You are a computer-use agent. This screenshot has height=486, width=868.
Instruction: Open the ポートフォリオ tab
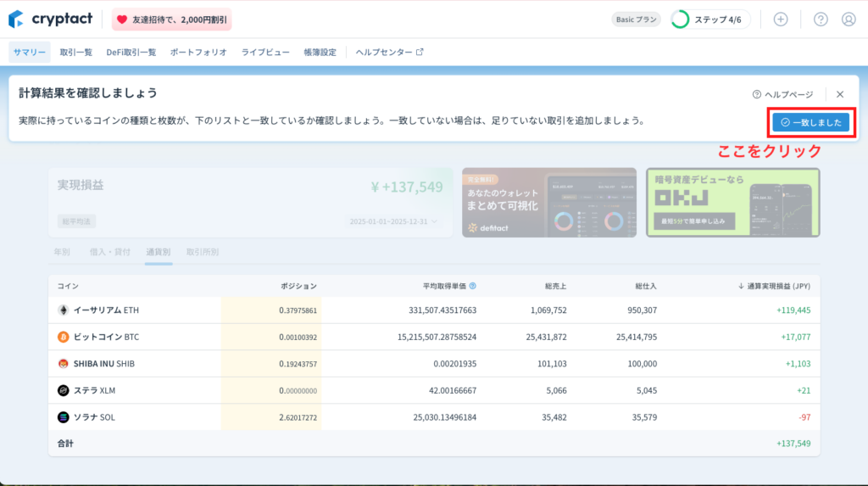[198, 52]
